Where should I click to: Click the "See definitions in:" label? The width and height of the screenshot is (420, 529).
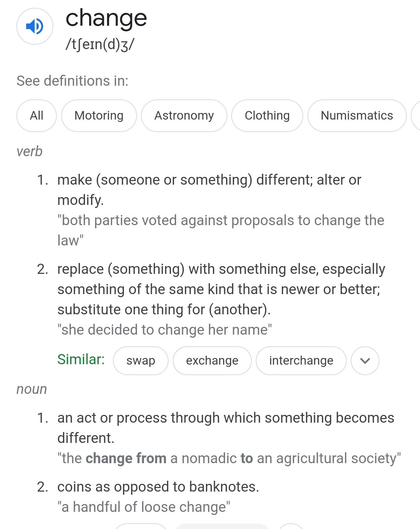coord(72,81)
